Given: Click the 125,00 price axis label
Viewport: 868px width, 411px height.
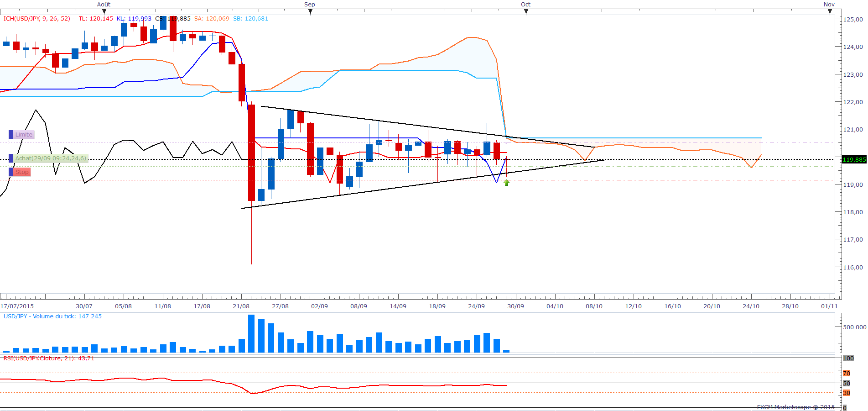Looking at the screenshot, I should tap(853, 19).
